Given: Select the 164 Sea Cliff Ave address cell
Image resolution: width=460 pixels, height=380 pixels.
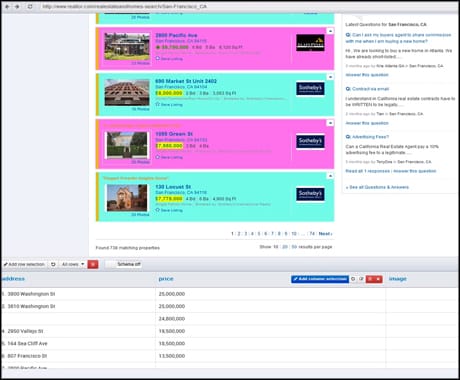Looking at the screenshot, I should point(78,343).
